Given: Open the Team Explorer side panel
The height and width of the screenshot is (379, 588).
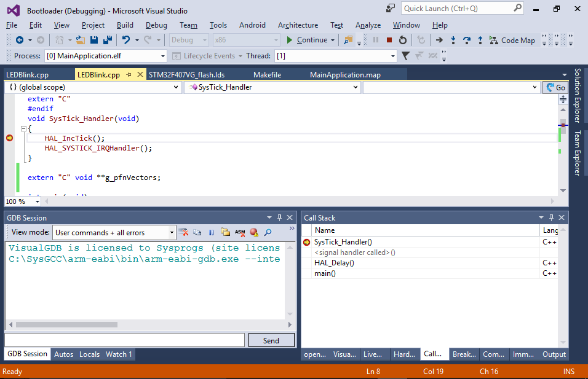Looking at the screenshot, I should pos(578,153).
